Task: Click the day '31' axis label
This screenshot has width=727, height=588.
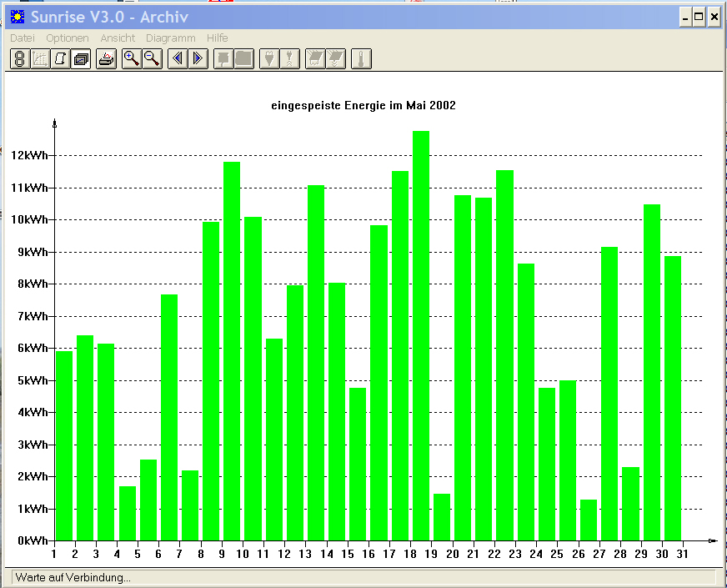Action: [x=682, y=554]
